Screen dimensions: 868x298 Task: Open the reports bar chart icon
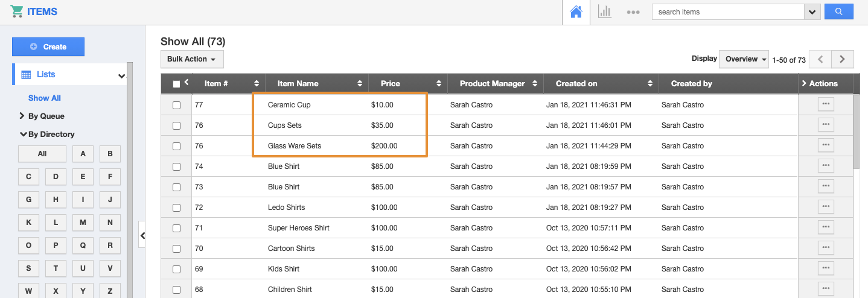(x=604, y=12)
